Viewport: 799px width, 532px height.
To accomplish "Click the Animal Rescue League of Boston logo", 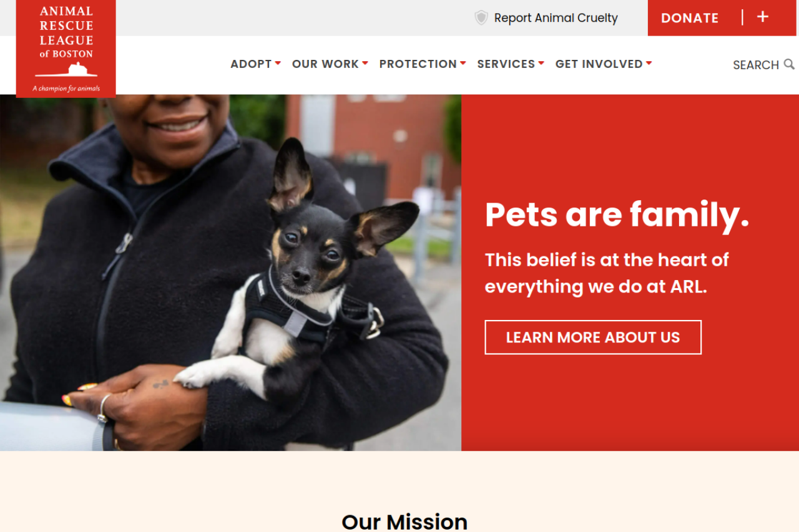I will (x=66, y=49).
